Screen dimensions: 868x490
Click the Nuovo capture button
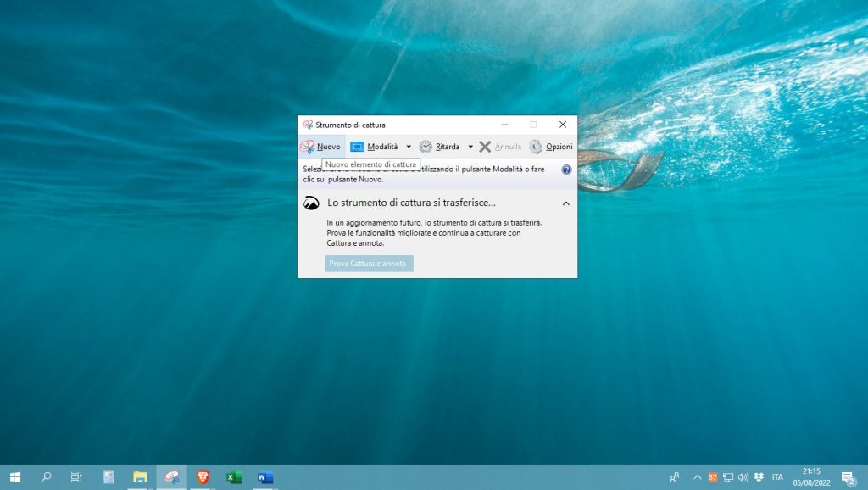320,147
